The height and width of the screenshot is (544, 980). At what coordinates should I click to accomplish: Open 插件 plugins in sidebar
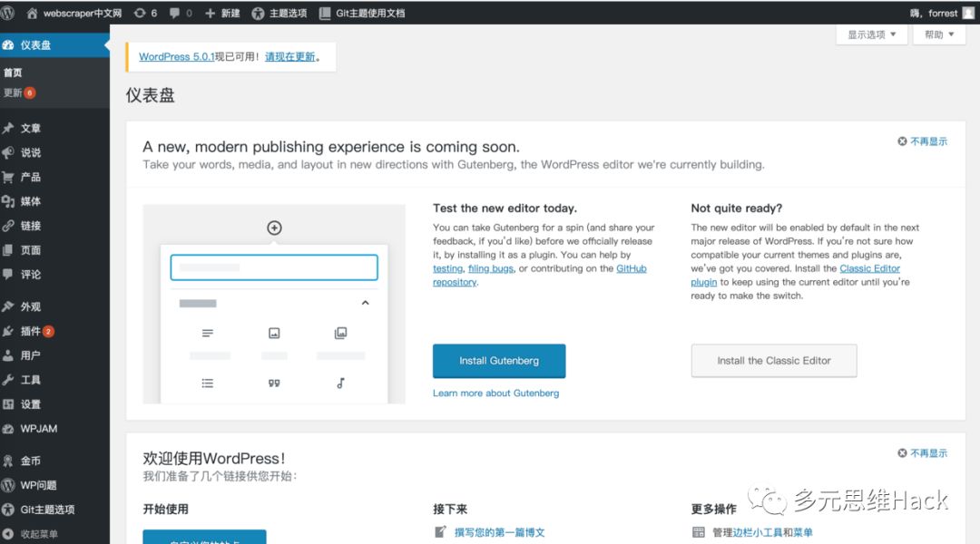tap(54, 331)
